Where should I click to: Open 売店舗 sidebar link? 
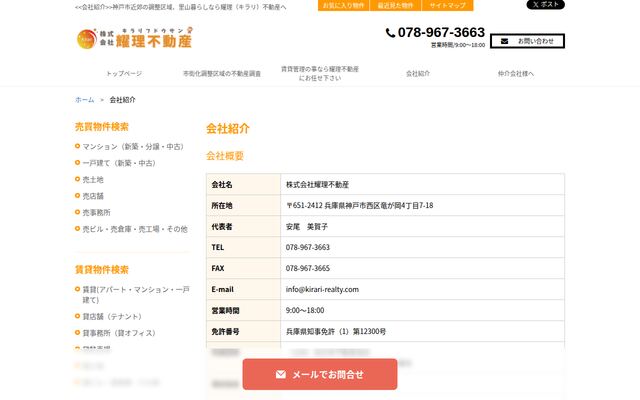point(93,196)
